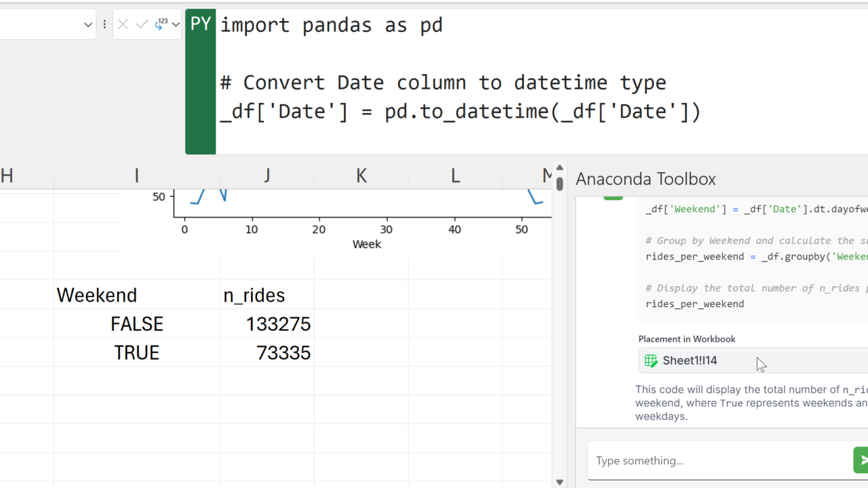This screenshot has width=868, height=488.
Task: Click the scroll up arrow of the sheet
Action: tap(559, 167)
